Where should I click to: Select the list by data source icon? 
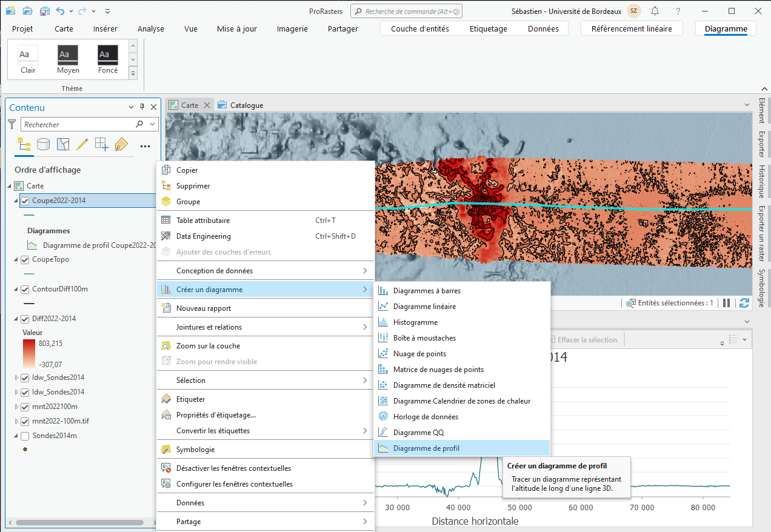[x=43, y=144]
